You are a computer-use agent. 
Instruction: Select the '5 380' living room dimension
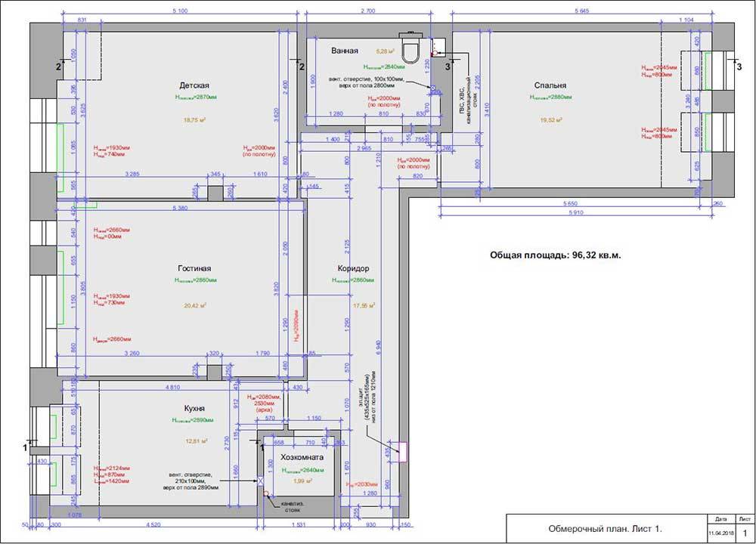click(180, 209)
